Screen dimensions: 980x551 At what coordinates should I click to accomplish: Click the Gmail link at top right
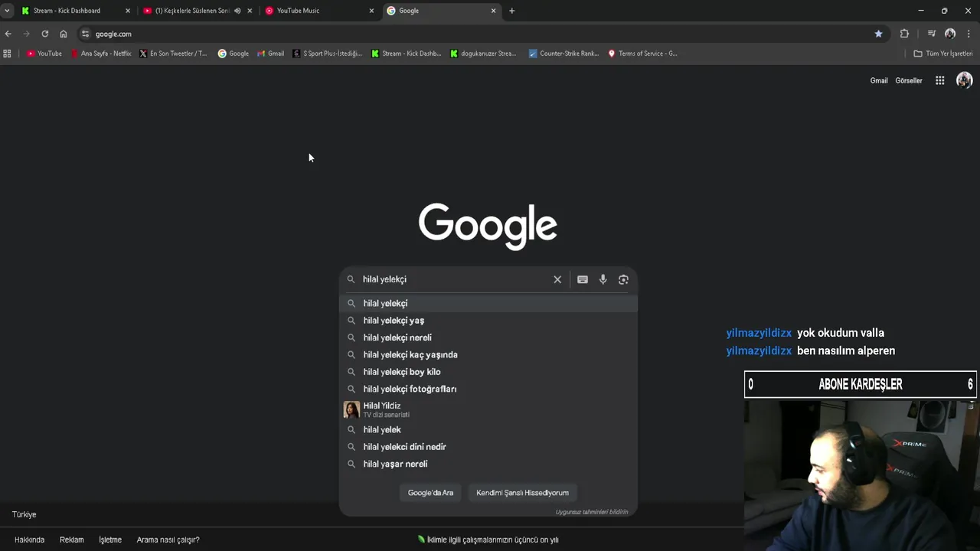[x=879, y=80]
